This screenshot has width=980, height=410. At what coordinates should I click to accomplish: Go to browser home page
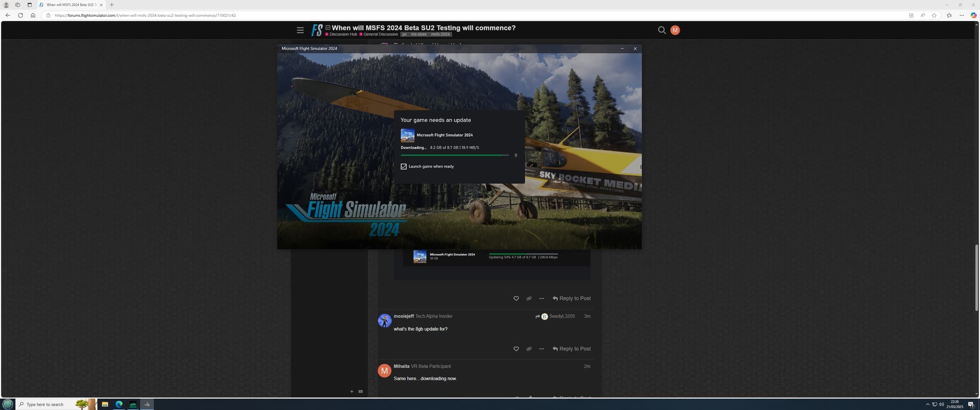click(33, 15)
